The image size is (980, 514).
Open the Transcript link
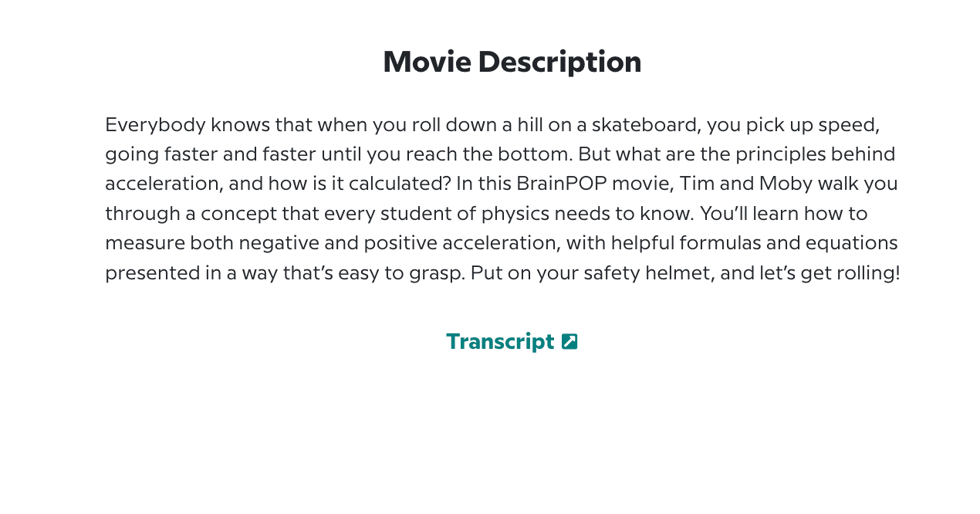pos(500,341)
